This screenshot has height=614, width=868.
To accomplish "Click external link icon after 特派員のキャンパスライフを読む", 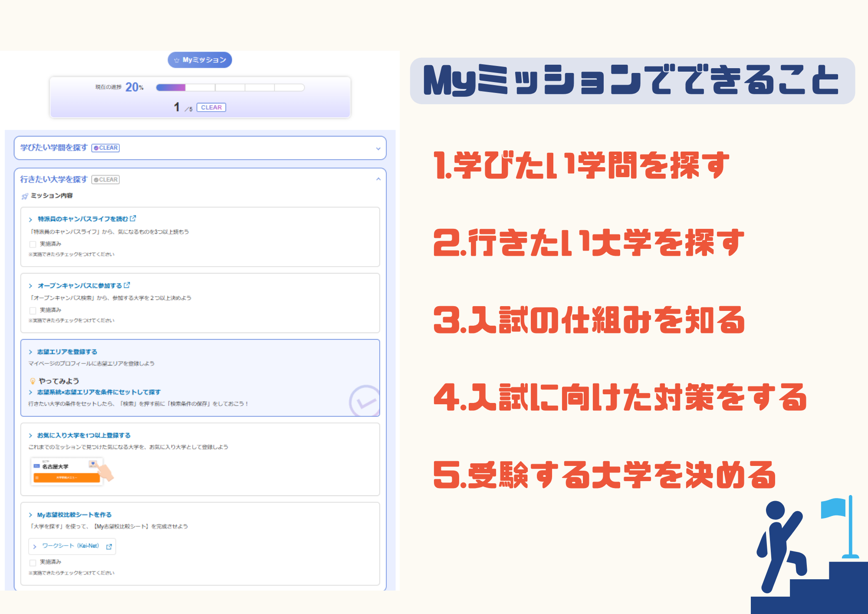I will (133, 218).
